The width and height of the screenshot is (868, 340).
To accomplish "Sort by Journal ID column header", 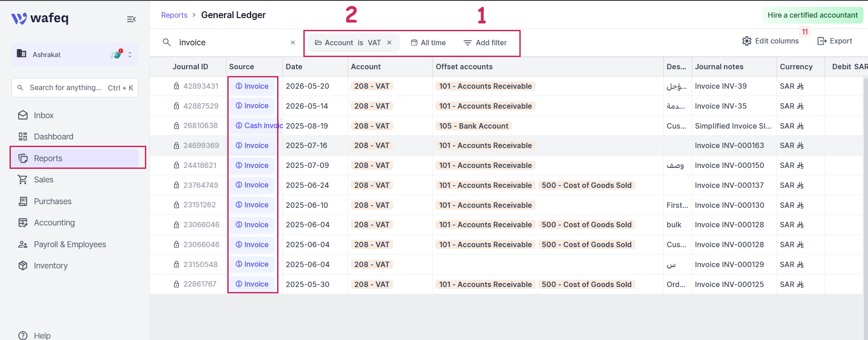I will point(190,67).
